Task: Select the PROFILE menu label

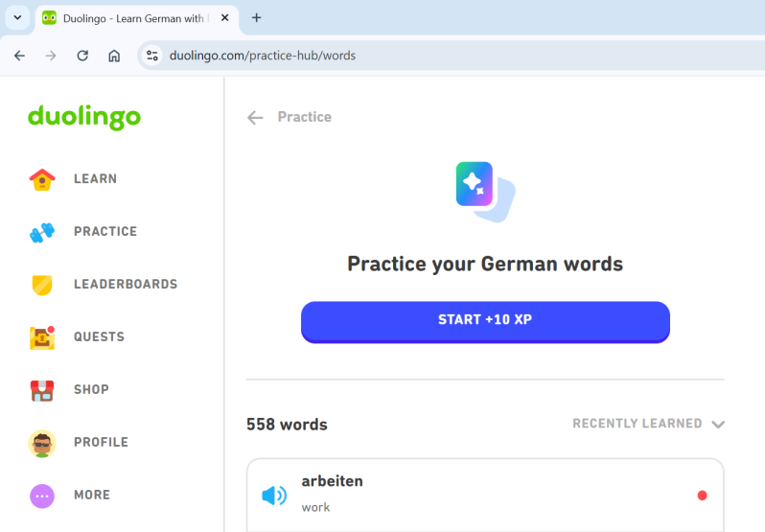Action: [x=101, y=442]
